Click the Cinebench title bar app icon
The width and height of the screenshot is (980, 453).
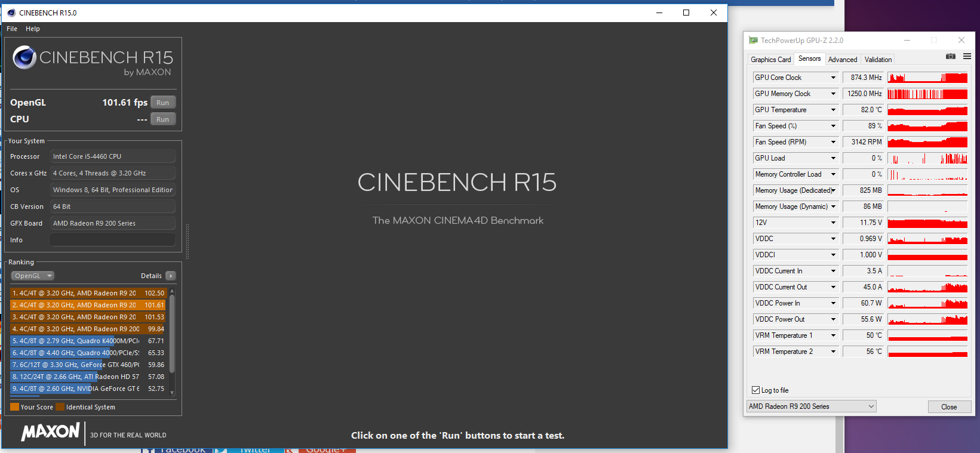pyautogui.click(x=11, y=13)
